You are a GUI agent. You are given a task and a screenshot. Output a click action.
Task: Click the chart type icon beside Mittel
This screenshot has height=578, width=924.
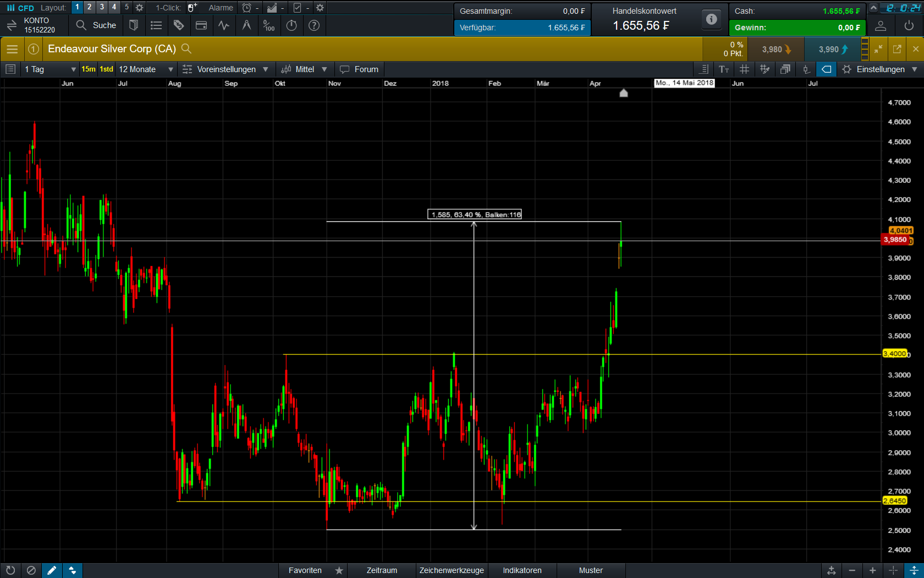pos(286,69)
